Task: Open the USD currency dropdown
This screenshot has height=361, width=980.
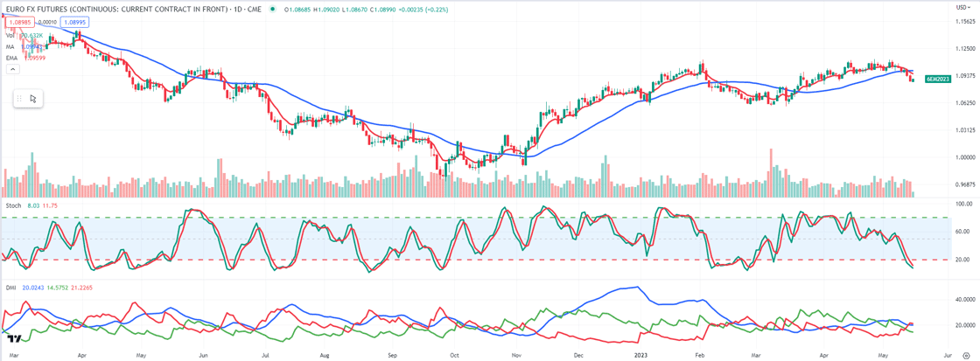Action: pyautogui.click(x=962, y=8)
